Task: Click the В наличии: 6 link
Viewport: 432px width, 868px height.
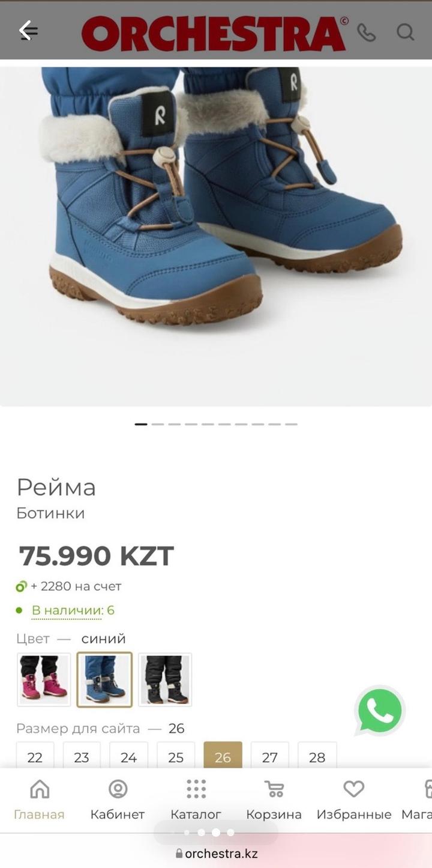Action: click(73, 611)
